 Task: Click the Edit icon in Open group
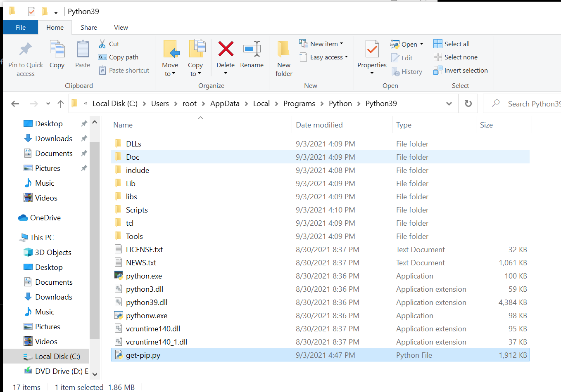coord(395,58)
